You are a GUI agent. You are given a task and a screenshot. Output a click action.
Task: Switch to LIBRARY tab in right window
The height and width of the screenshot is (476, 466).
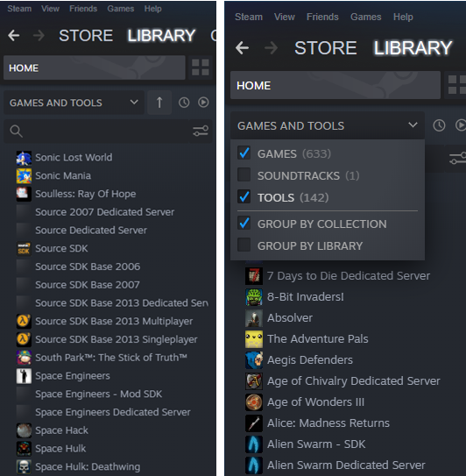pos(413,48)
